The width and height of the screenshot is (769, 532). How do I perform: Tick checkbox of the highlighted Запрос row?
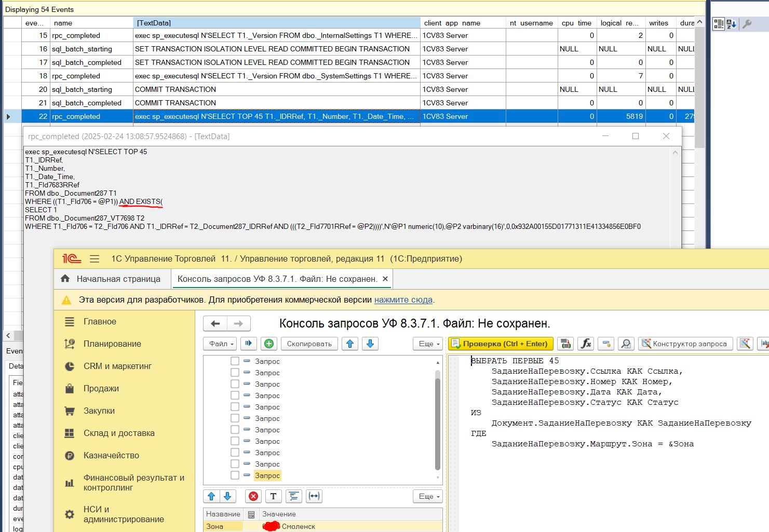click(235, 475)
